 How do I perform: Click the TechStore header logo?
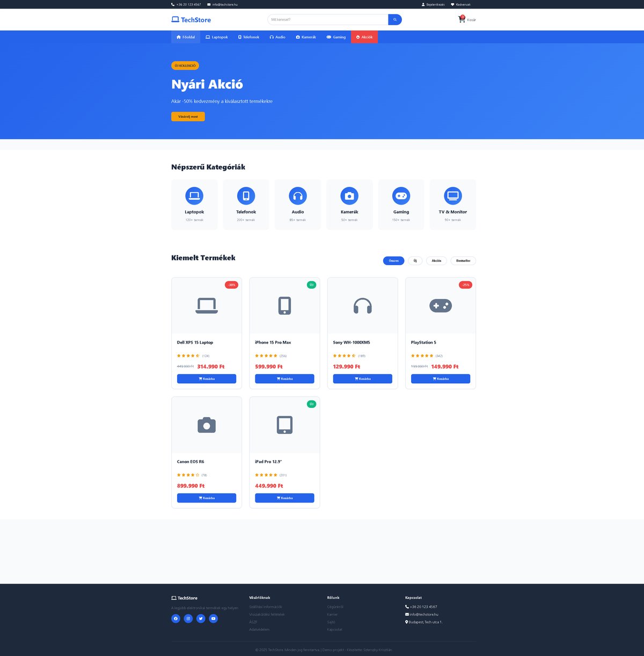coord(191,20)
